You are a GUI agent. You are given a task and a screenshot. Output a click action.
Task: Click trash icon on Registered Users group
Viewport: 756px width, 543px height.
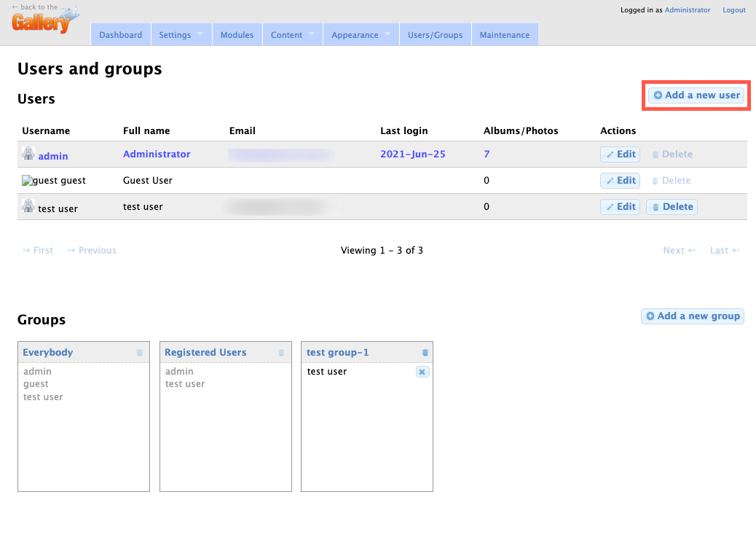click(x=281, y=353)
